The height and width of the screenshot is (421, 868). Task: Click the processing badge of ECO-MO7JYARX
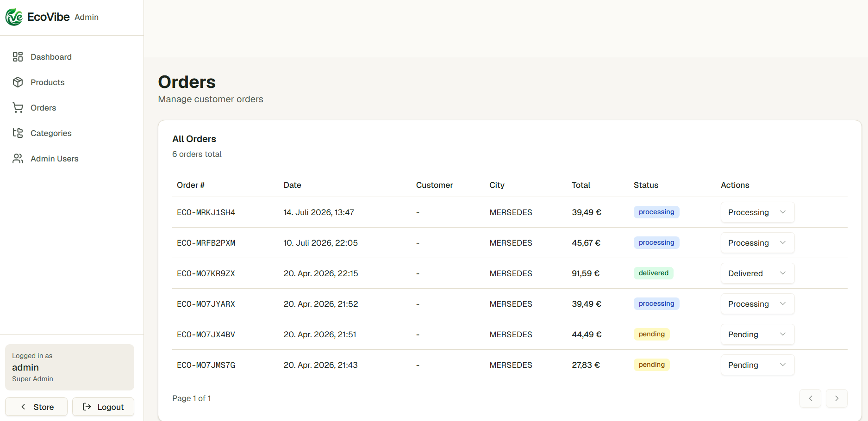pyautogui.click(x=656, y=303)
